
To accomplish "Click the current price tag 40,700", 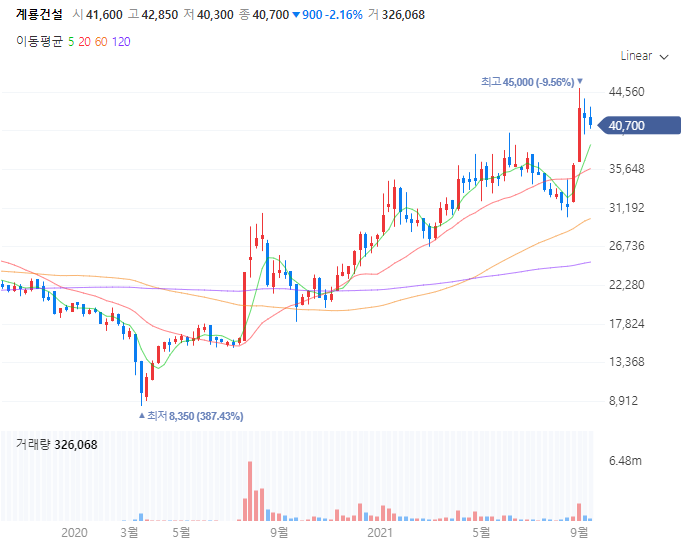I will pos(639,126).
